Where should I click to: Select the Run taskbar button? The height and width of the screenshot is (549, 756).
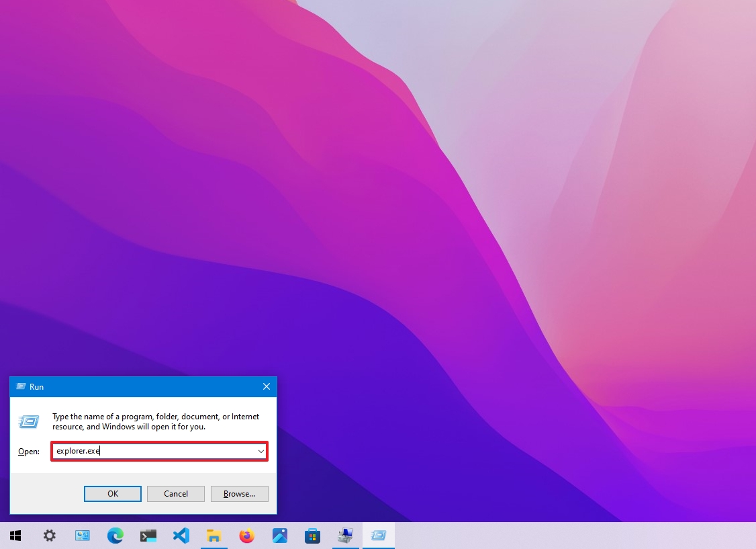(379, 536)
